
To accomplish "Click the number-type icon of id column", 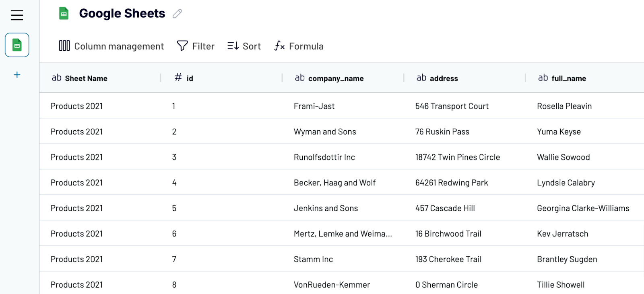I will [x=178, y=77].
